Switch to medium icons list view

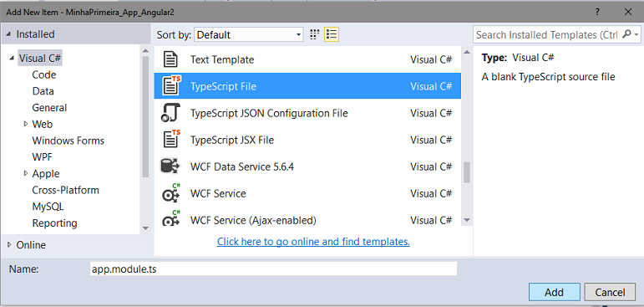pos(331,34)
